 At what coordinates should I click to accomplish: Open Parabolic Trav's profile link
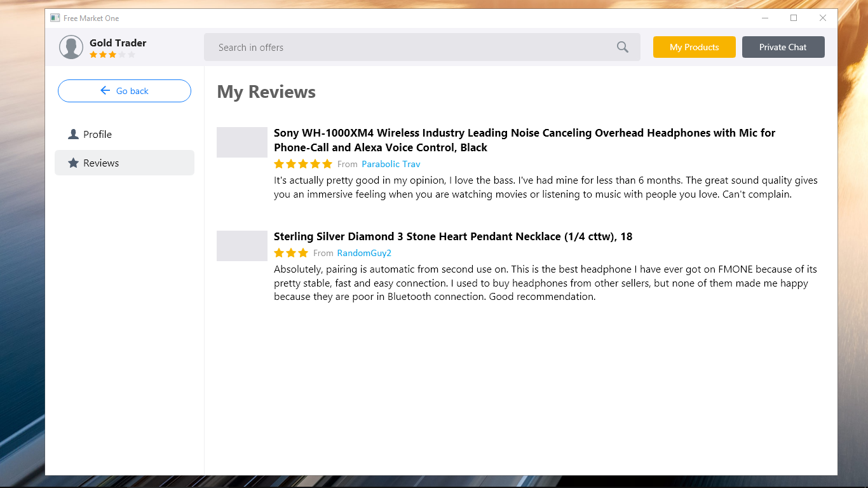tap(391, 164)
